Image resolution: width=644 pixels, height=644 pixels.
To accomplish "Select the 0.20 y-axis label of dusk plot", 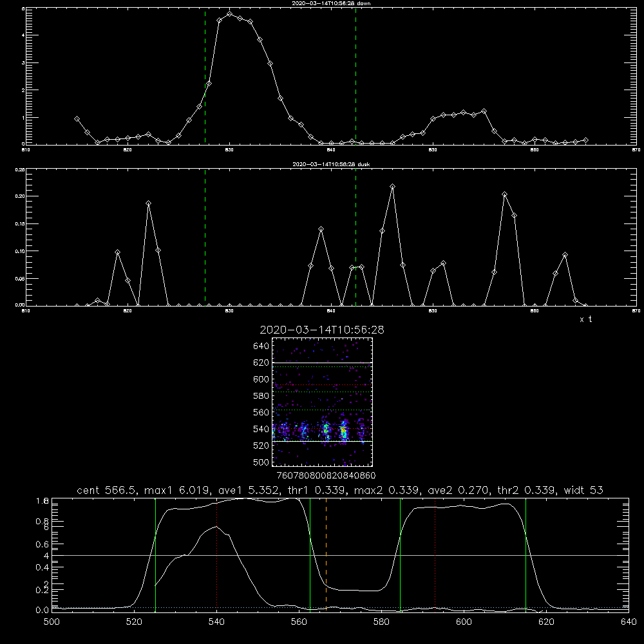I will point(20,196).
